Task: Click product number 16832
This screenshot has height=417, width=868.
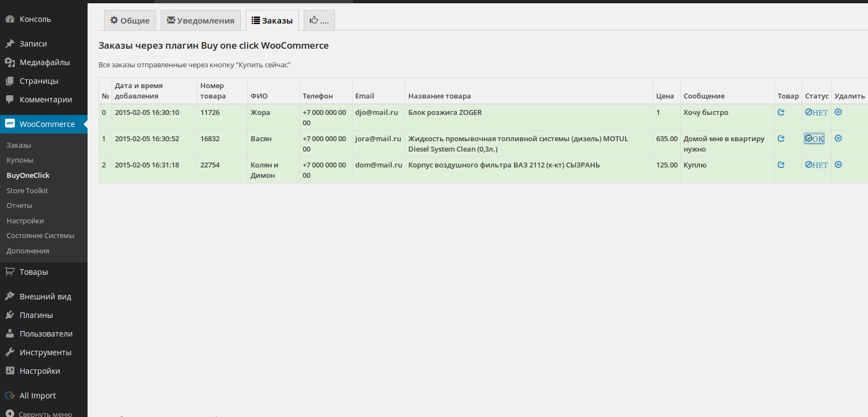Action: (x=210, y=138)
